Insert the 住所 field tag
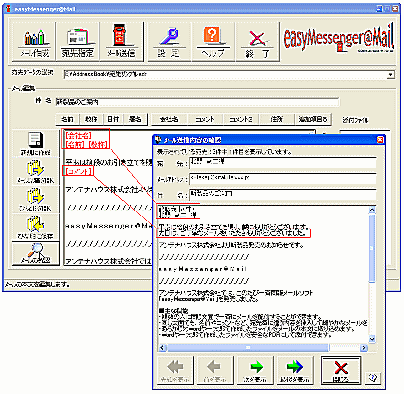This screenshot has width=404, height=394. point(277,119)
